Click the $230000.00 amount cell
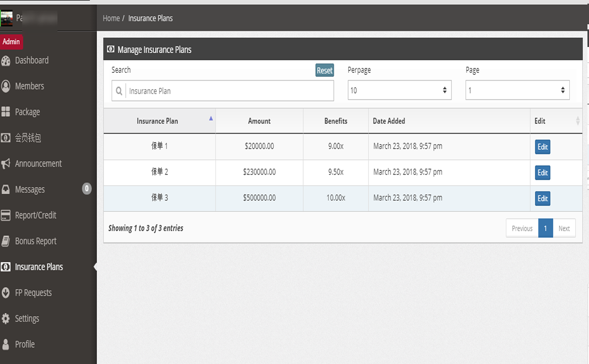This screenshot has width=589, height=364. [259, 172]
